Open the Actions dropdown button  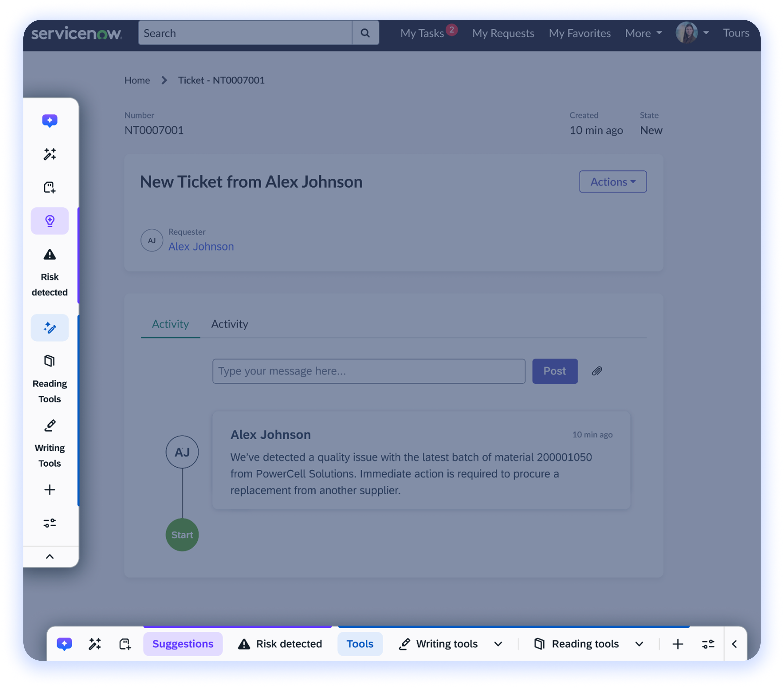613,182
